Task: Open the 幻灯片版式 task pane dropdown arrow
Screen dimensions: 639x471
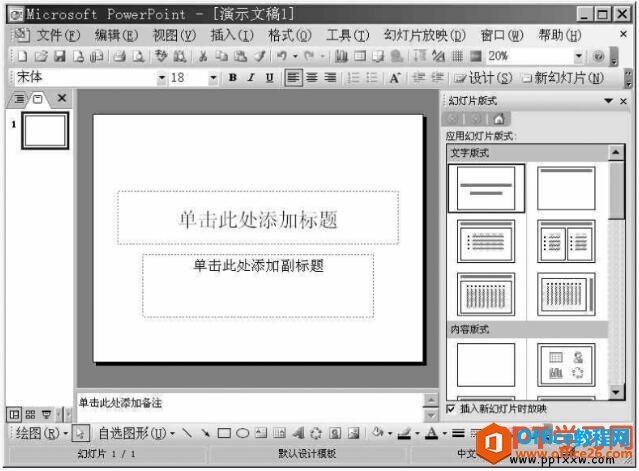Action: (609, 100)
